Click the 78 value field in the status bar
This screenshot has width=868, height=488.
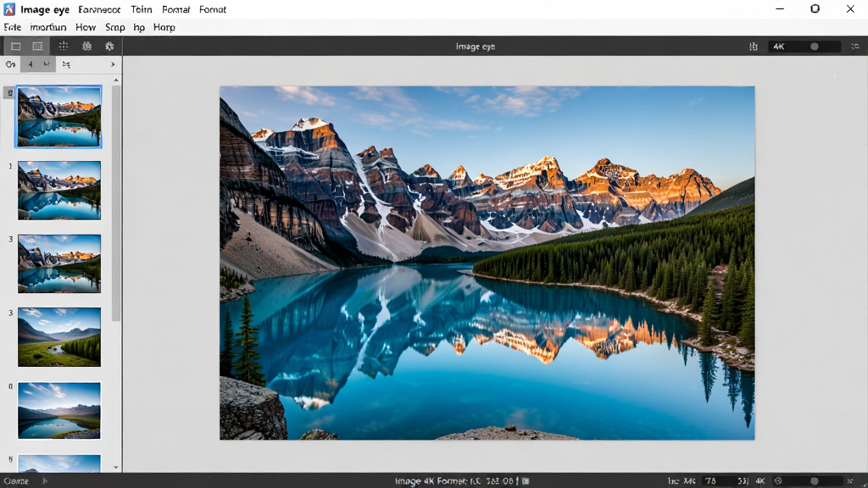click(x=726, y=481)
